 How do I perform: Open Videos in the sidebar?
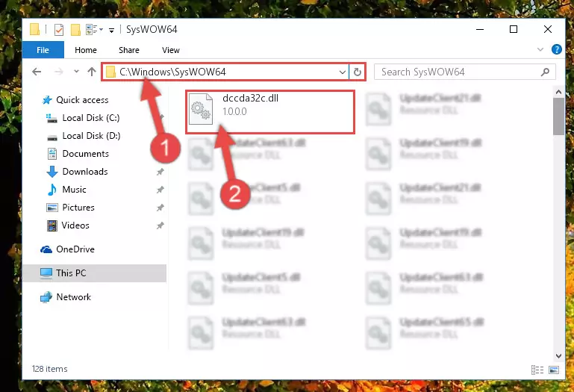pyautogui.click(x=75, y=225)
